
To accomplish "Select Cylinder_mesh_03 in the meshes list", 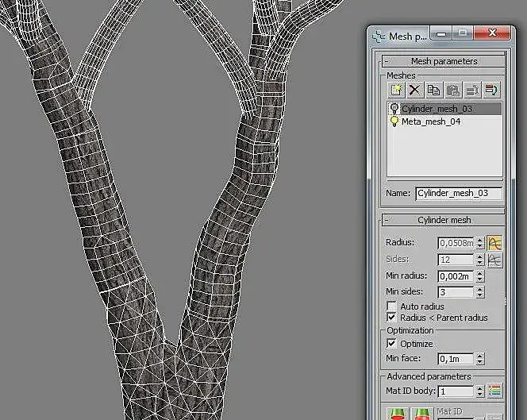I will 444,109.
